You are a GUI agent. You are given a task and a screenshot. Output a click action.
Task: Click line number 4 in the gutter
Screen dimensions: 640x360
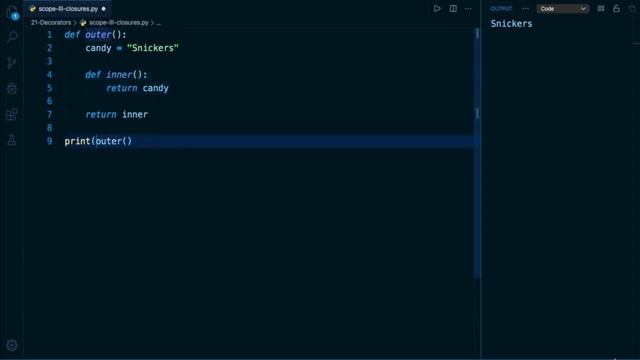click(49, 75)
